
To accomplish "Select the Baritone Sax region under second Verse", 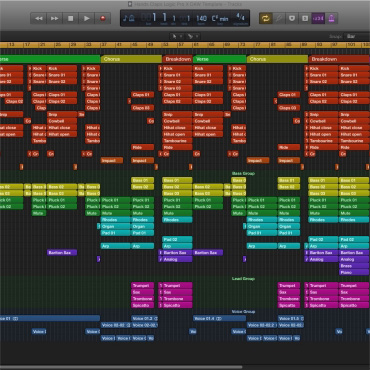I will coord(208,253).
